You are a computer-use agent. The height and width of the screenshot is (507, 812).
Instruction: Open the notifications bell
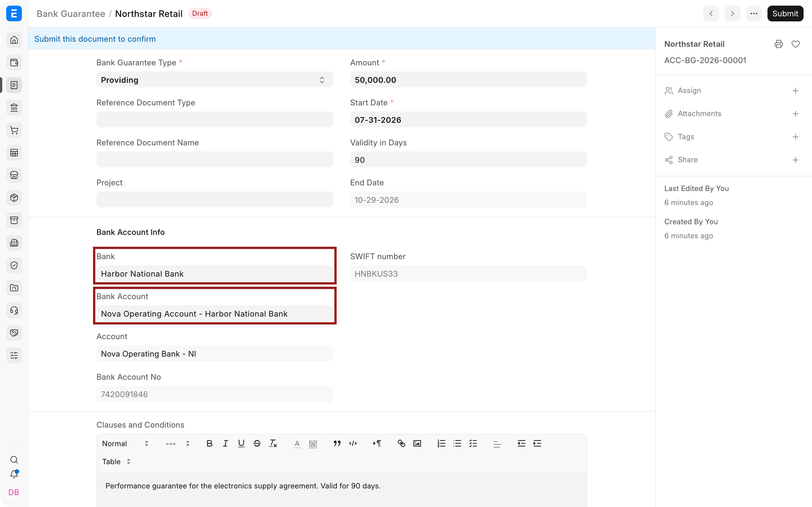click(14, 474)
